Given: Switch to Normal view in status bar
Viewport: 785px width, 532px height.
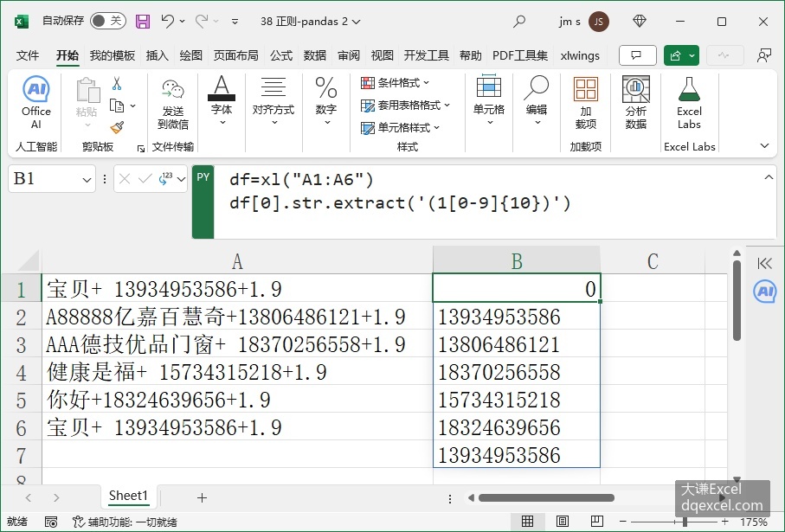Looking at the screenshot, I should click(527, 522).
